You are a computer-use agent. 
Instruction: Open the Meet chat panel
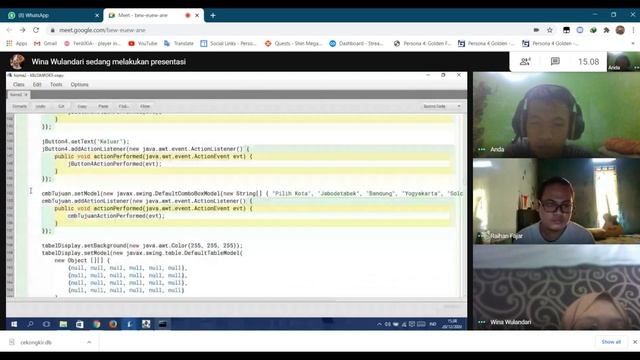coord(555,62)
